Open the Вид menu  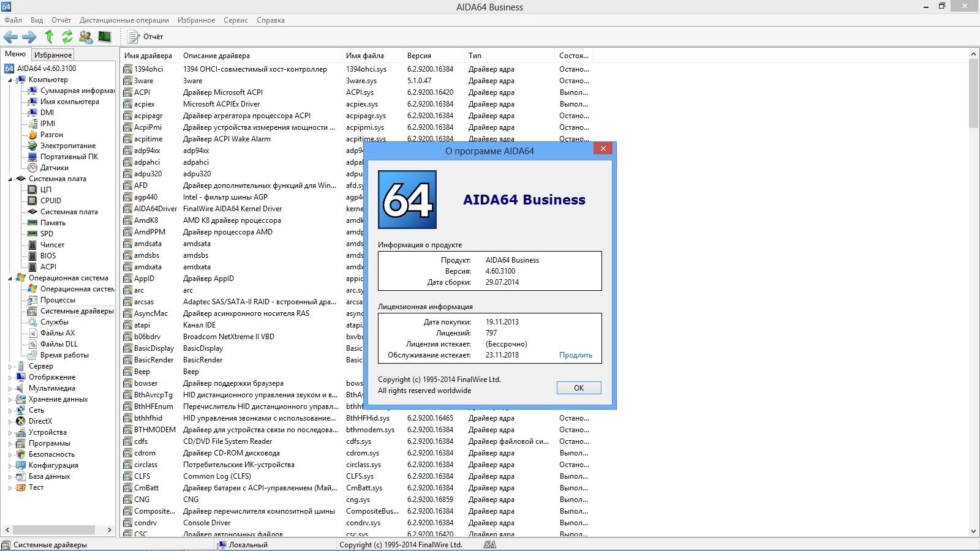37,20
